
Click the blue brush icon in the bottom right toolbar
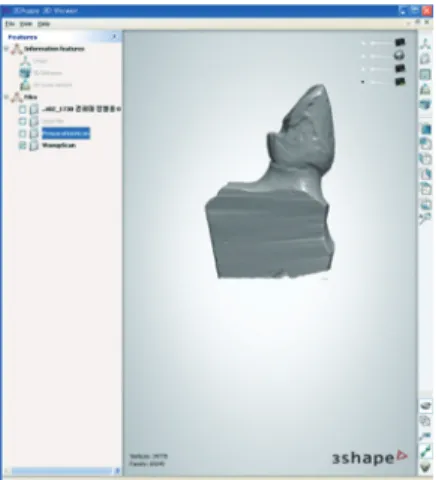pyautogui.click(x=426, y=436)
